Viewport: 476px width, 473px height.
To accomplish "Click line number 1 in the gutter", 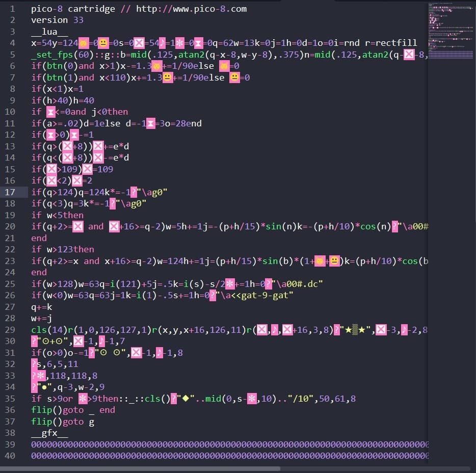I will [12, 9].
